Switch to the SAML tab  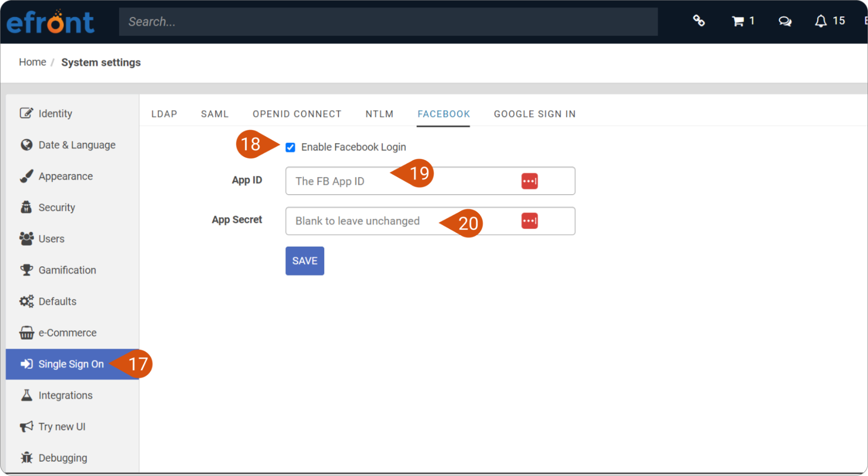pyautogui.click(x=215, y=114)
